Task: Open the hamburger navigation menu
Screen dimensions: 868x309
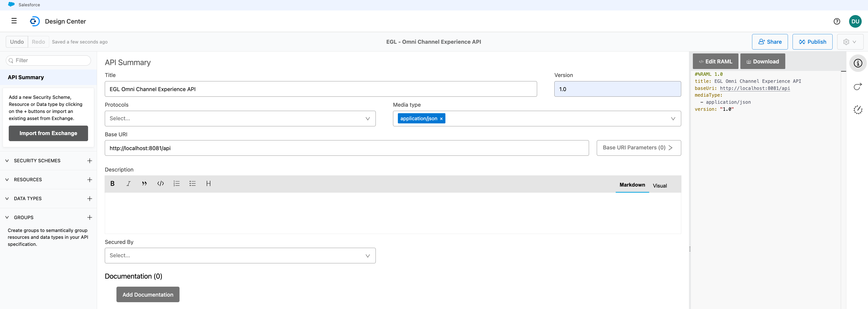Action: tap(14, 21)
